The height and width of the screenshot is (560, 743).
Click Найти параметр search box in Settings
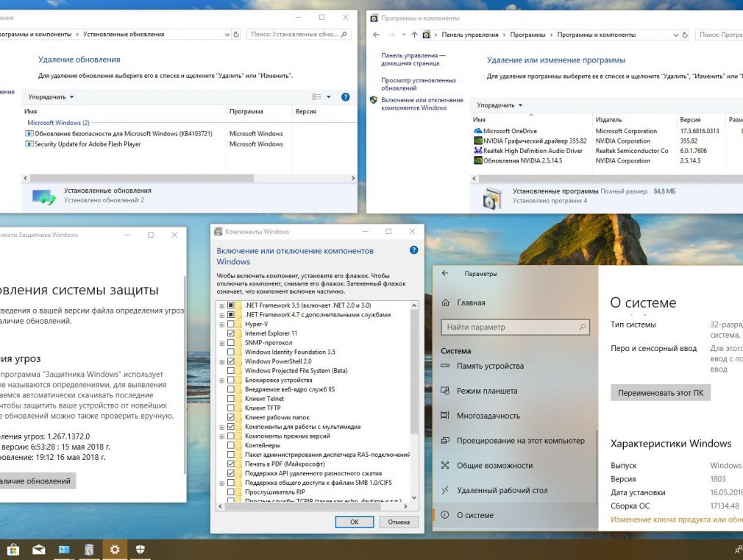click(516, 327)
